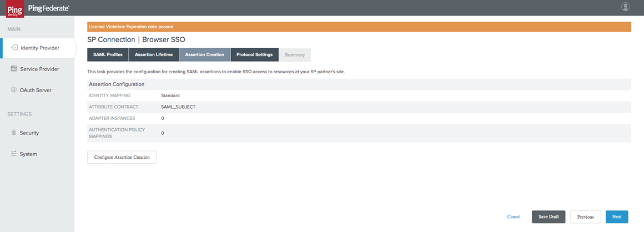The width and height of the screenshot is (644, 232).
Task: Select the Assertion Creation tab
Action: pos(204,54)
